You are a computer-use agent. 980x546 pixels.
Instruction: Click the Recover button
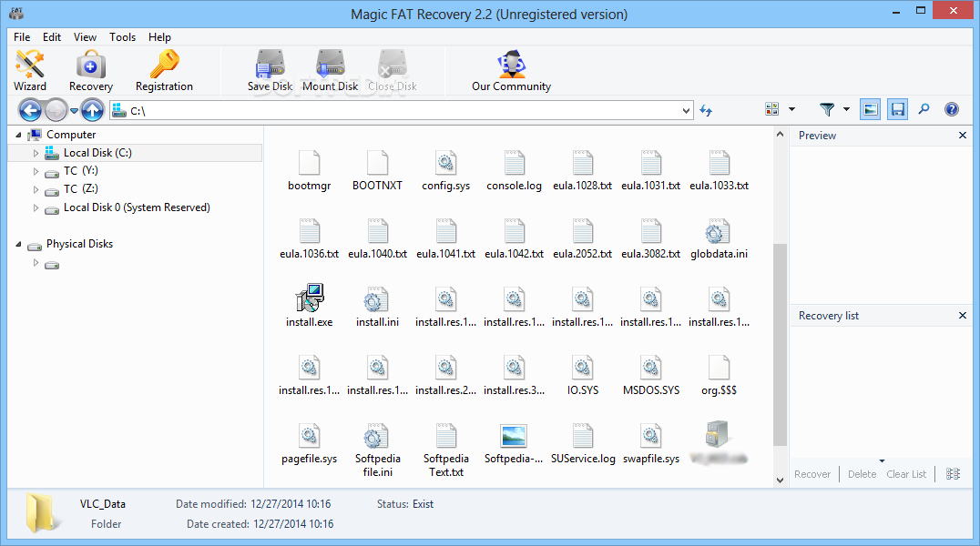tap(812, 474)
